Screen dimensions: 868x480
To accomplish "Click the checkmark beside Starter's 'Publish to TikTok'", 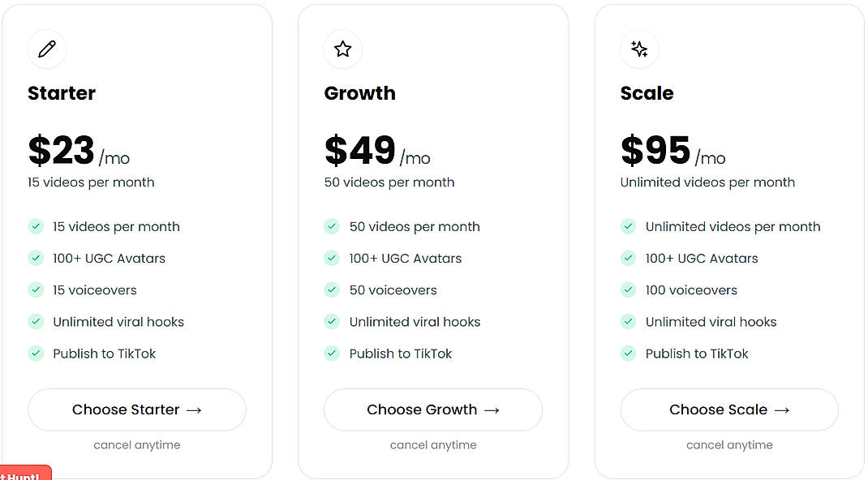I will pyautogui.click(x=36, y=354).
